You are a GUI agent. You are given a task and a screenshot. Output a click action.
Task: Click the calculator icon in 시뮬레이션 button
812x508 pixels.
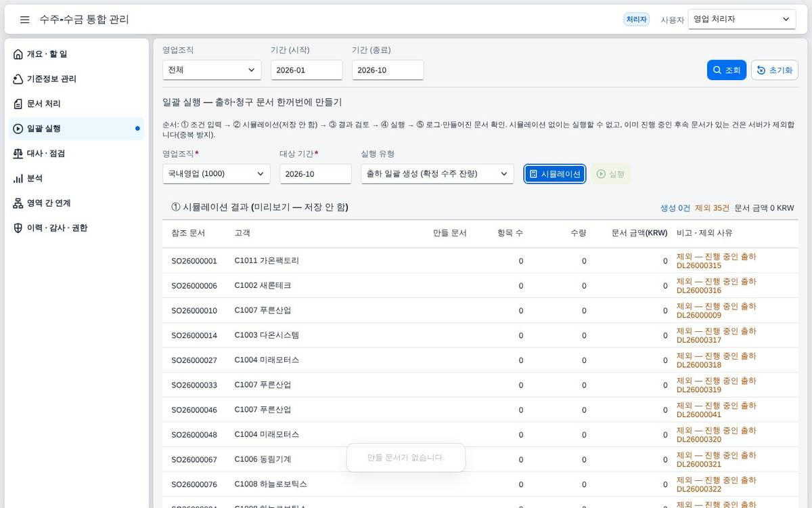coord(533,174)
